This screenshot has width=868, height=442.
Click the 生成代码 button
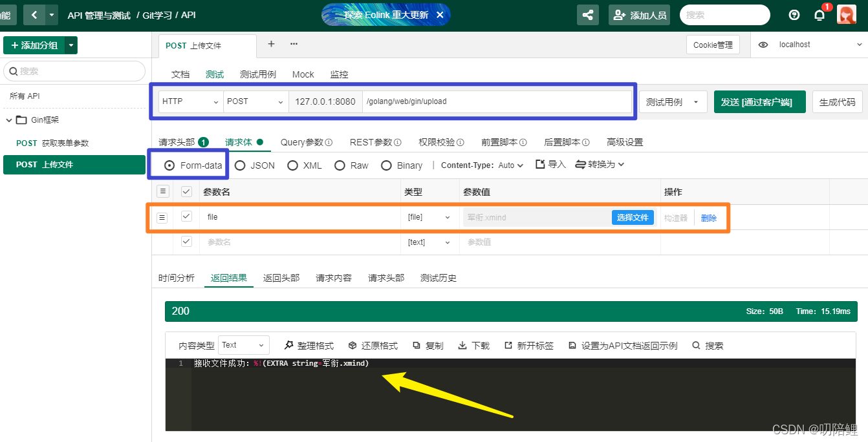pyautogui.click(x=837, y=102)
